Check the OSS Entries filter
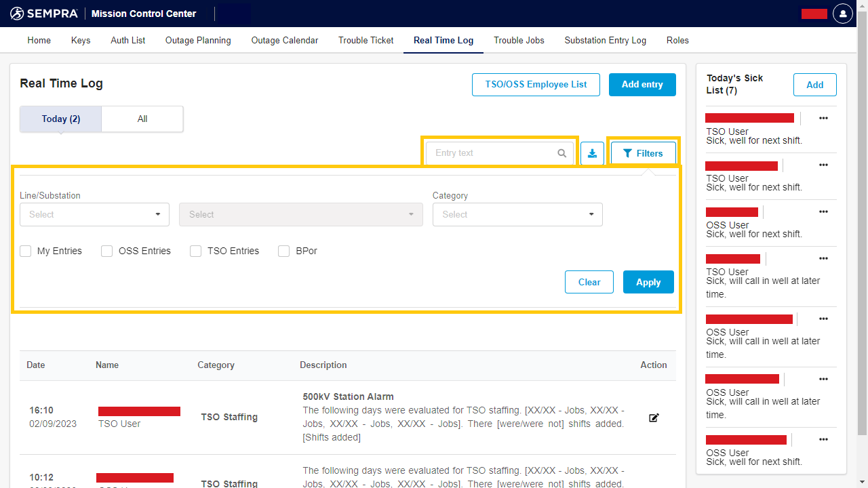 pos(107,251)
